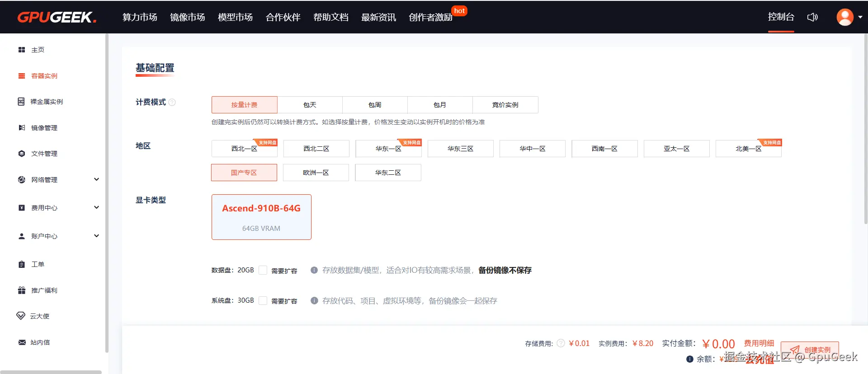Click the info icon beside 数据盘 description
Screen dimensions: 868x374
314,270
